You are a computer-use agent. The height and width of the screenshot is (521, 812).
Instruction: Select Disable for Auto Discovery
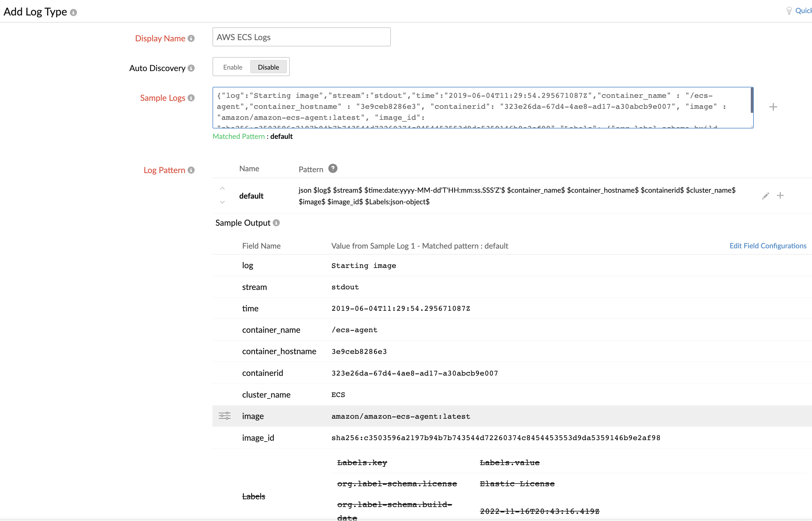coord(268,67)
